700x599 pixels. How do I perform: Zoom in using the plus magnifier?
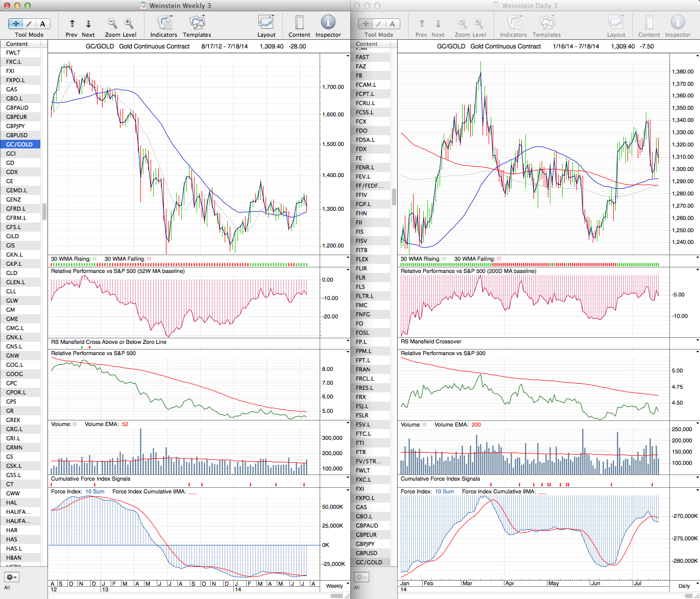[129, 23]
